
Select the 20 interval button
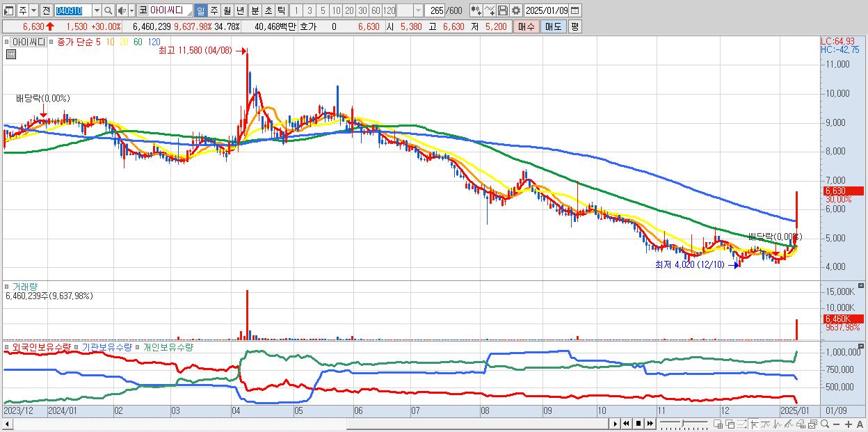349,10
